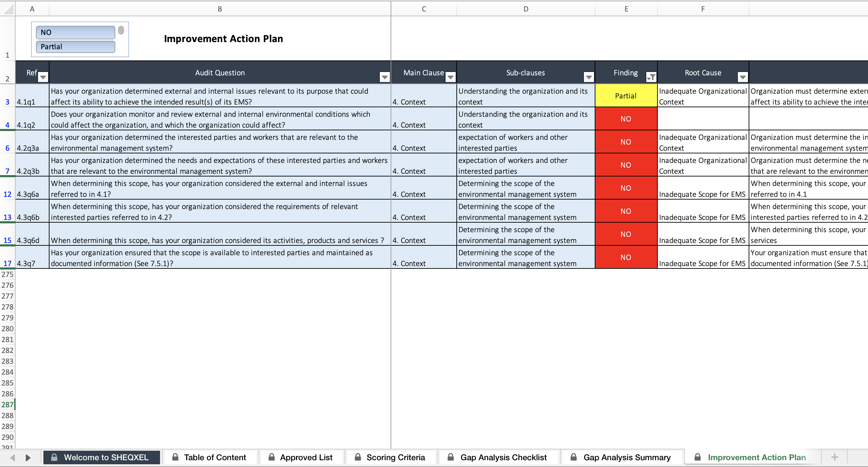868x467 pixels.
Task: Open the Sub-clauses filter dropdown
Action: [589, 77]
